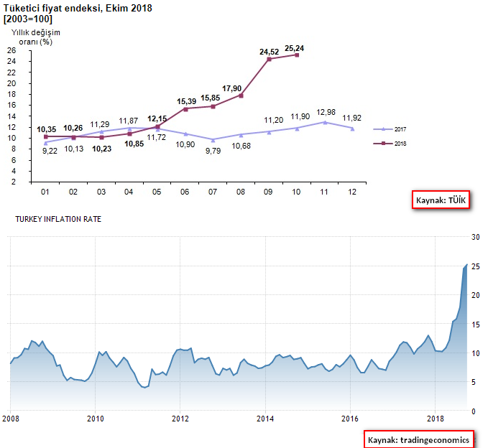The image size is (488, 448).
Task: Click the 24,52 data label
Action: 269,52
